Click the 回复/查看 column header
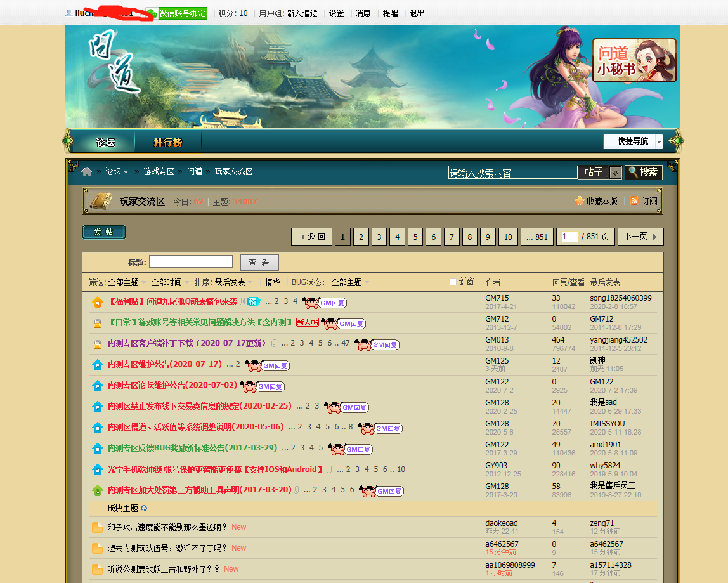Viewport: 728px width, 583px height. pyautogui.click(x=568, y=282)
